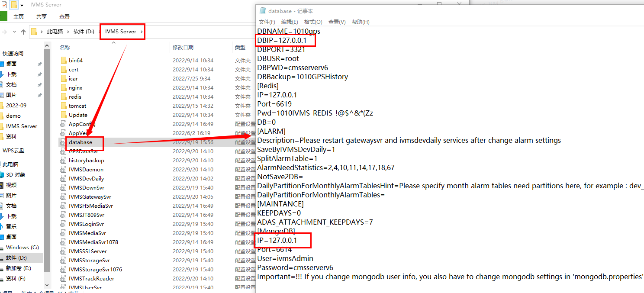644x293 pixels.
Task: Select the icar folder icon
Action: (x=64, y=78)
